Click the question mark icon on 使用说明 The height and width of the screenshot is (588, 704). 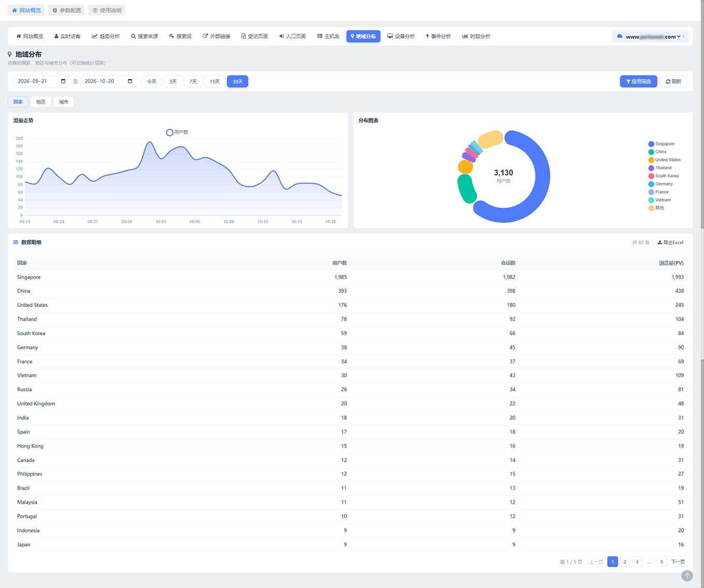click(x=95, y=10)
